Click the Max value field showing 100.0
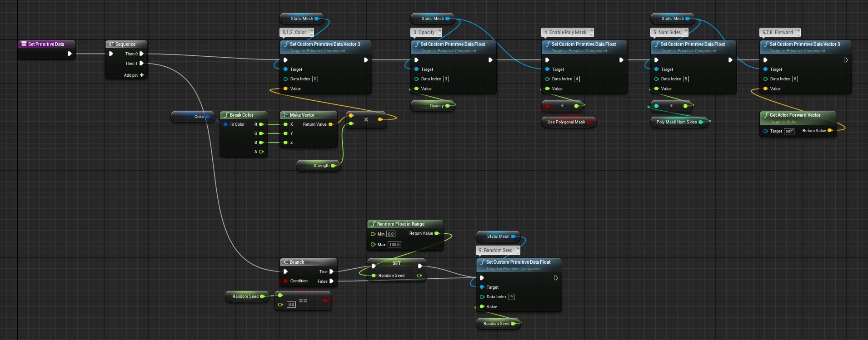The height and width of the screenshot is (340, 868). pos(394,245)
